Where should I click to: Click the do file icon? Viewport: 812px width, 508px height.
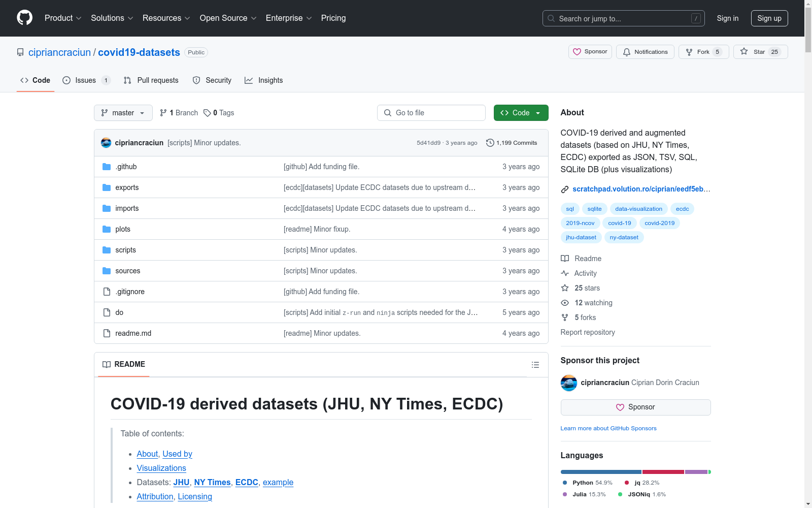pyautogui.click(x=107, y=312)
